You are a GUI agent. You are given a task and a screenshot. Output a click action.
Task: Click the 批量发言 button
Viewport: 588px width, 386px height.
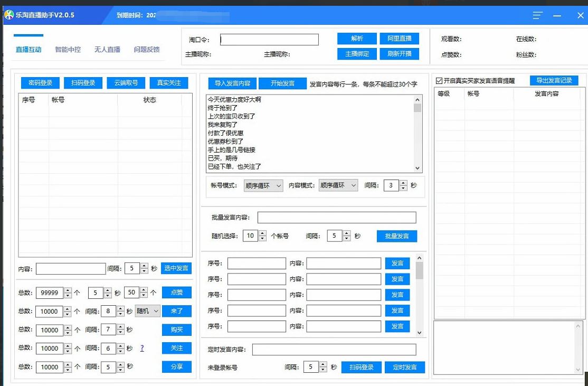tap(396, 236)
